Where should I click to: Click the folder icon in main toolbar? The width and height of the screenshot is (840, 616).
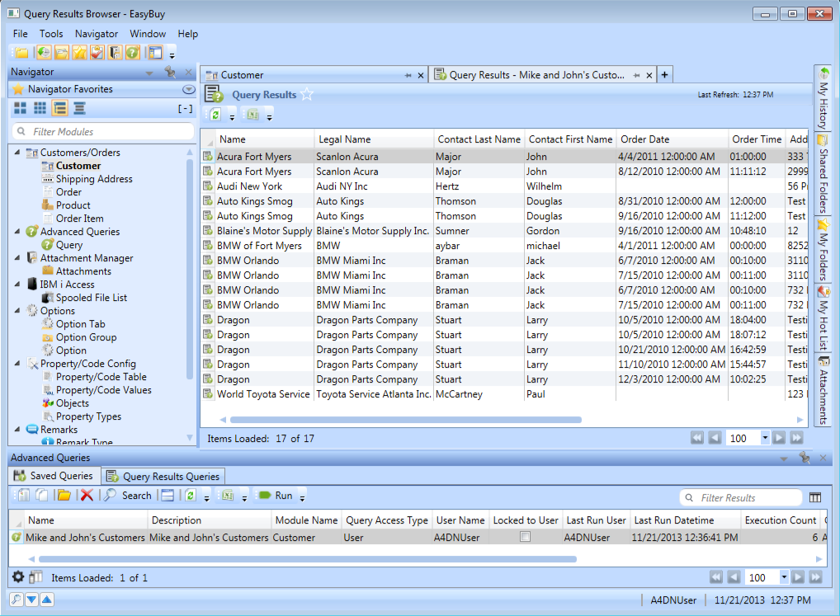(21, 53)
